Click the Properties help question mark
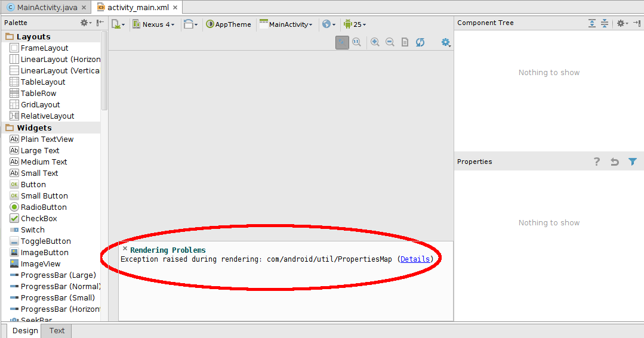The image size is (644, 338). pos(596,162)
